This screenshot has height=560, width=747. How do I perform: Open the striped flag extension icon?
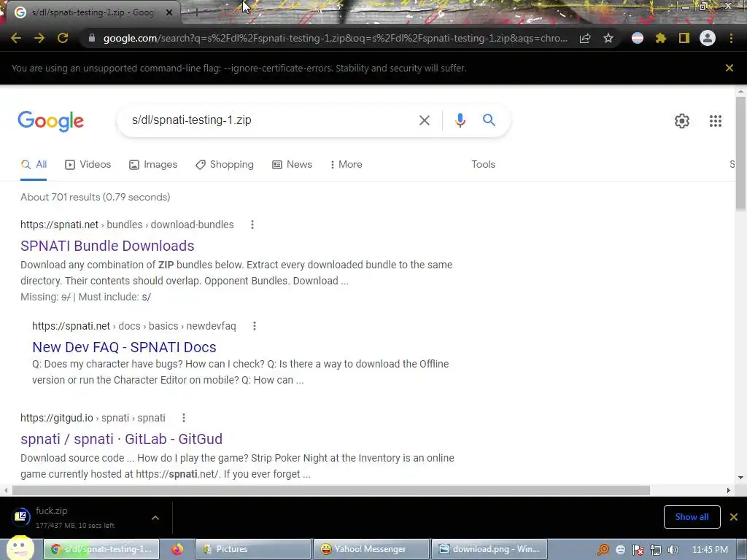click(x=638, y=38)
